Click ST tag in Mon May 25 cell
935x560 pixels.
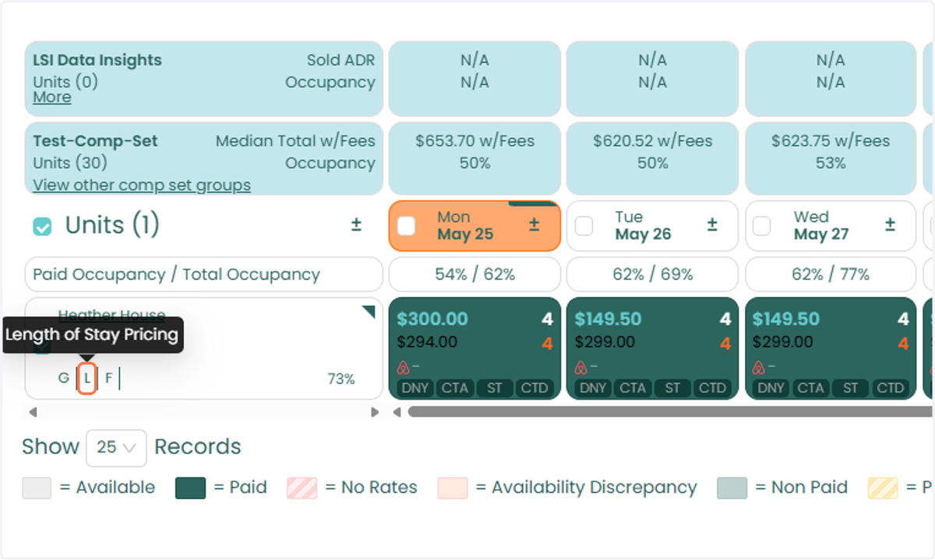coord(495,388)
